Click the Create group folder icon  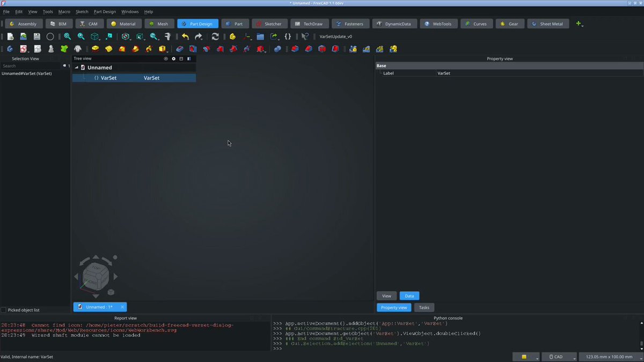pyautogui.click(x=260, y=36)
